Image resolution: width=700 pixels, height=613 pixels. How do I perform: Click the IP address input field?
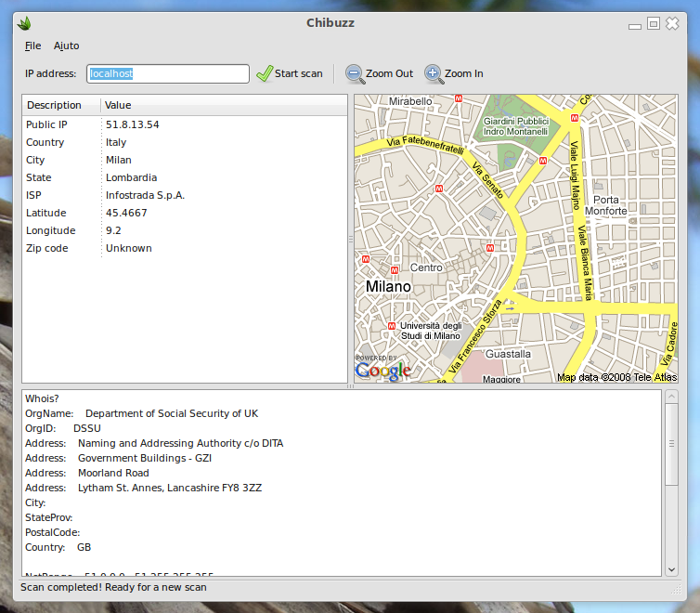[x=168, y=73]
